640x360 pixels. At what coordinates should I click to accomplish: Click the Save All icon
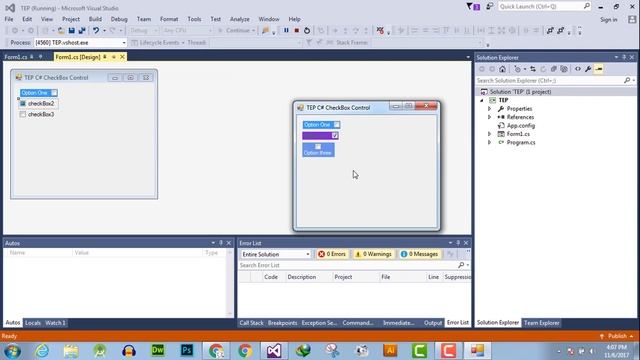pyautogui.click(x=82, y=31)
